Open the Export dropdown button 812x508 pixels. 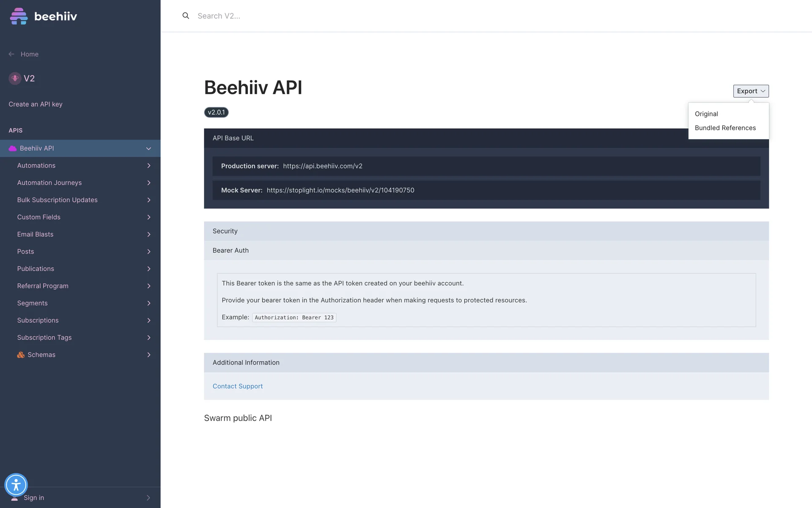[751, 91]
